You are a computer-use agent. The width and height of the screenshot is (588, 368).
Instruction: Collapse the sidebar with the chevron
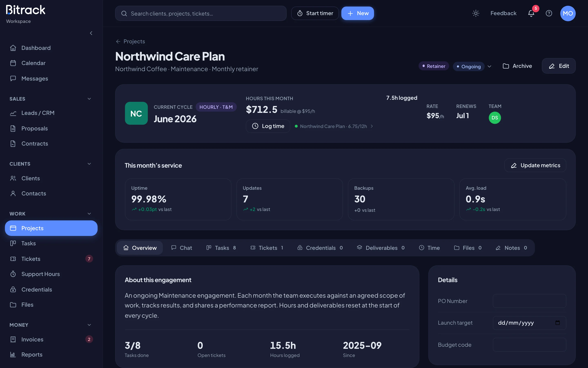[x=91, y=33]
